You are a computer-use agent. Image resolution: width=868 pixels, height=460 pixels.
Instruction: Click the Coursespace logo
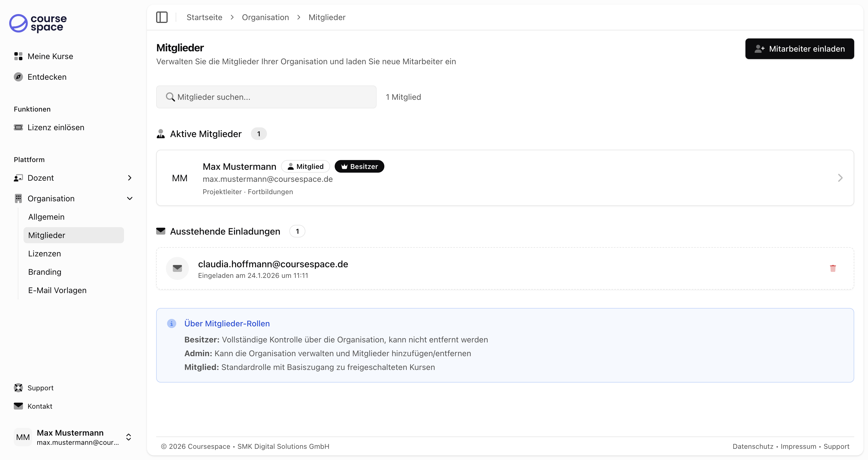[38, 23]
